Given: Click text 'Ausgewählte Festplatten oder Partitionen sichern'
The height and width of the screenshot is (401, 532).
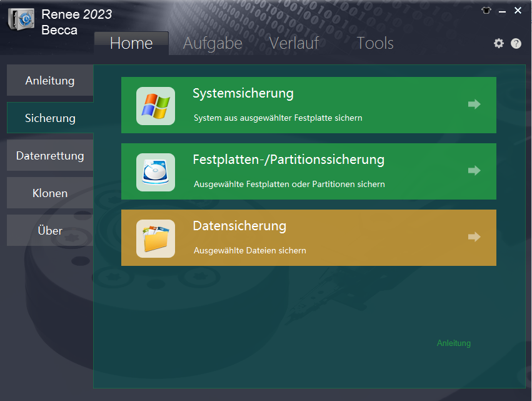Looking at the screenshot, I should (x=289, y=184).
